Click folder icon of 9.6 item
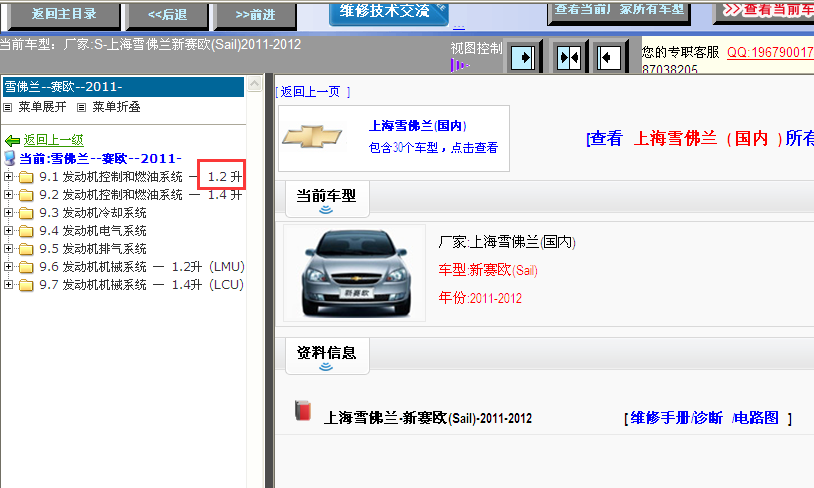Image resolution: width=814 pixels, height=488 pixels. (26, 267)
